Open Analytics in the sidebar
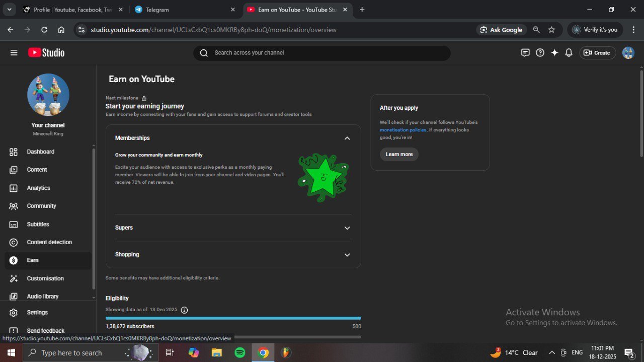The image size is (644, 362). click(x=38, y=188)
